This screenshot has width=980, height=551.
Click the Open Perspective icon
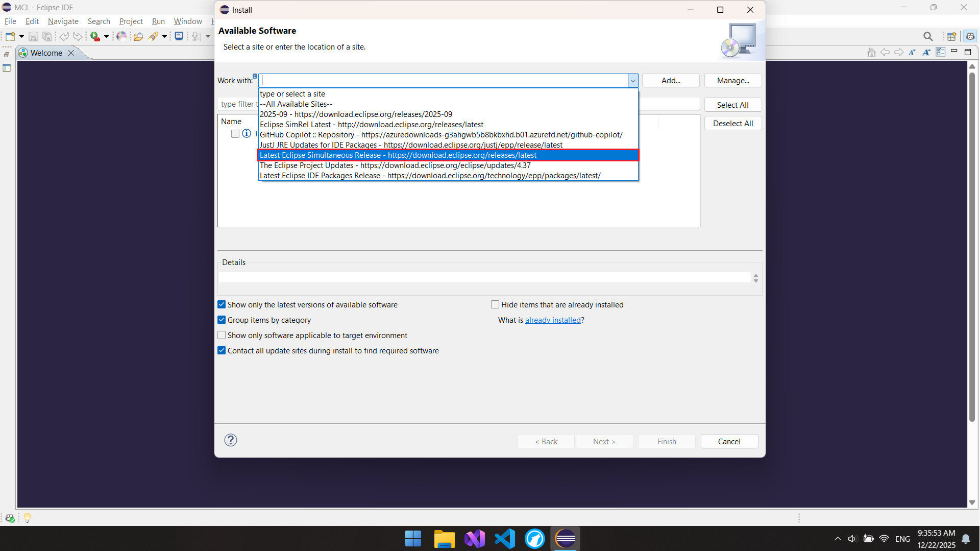coord(951,36)
